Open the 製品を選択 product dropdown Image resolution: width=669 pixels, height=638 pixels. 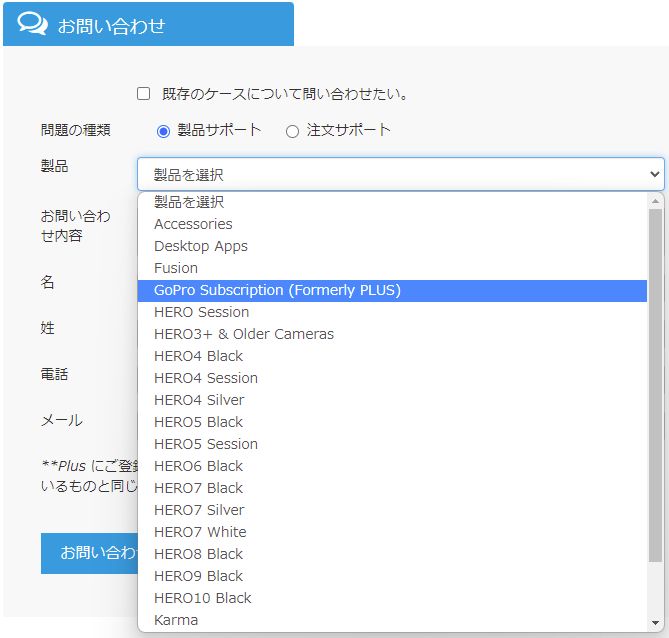click(x=401, y=174)
